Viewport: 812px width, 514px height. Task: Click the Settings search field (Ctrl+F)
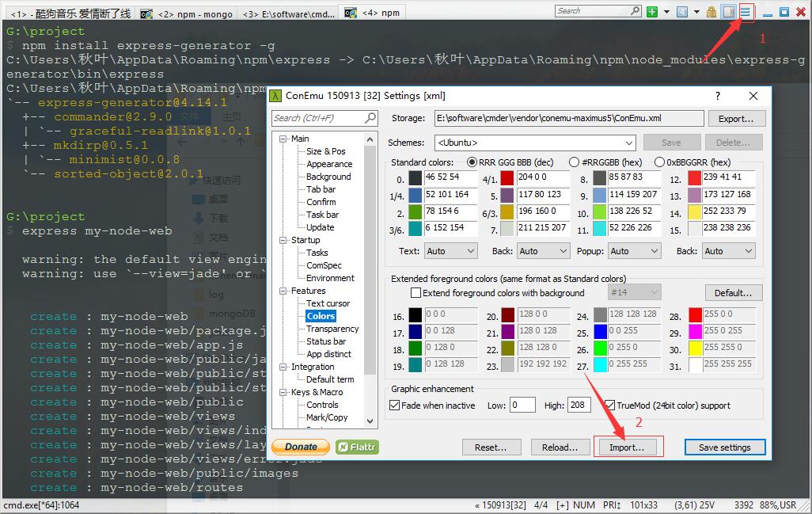(x=319, y=118)
